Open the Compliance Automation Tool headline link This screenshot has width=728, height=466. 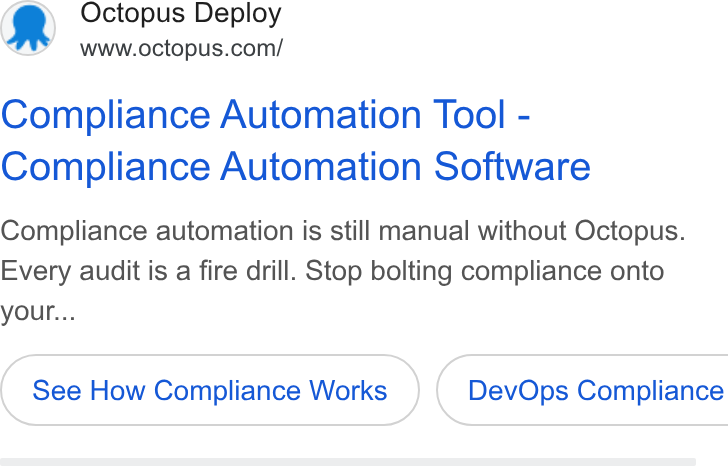(295, 140)
